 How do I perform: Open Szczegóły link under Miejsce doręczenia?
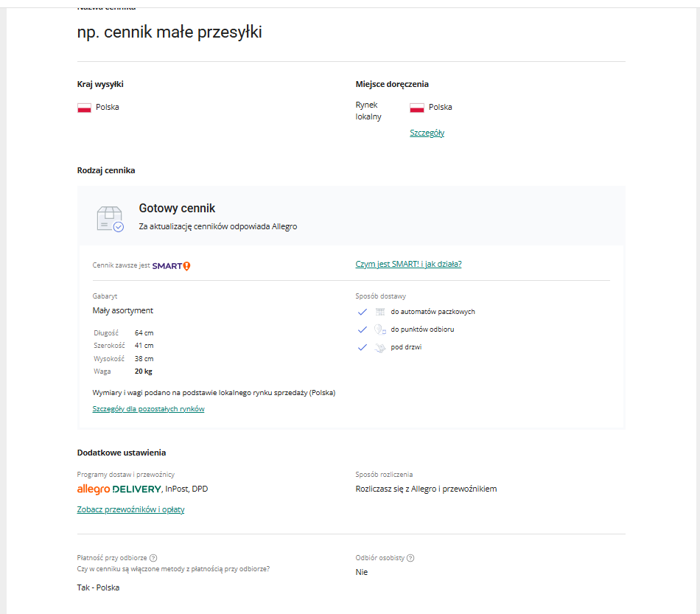coord(427,133)
